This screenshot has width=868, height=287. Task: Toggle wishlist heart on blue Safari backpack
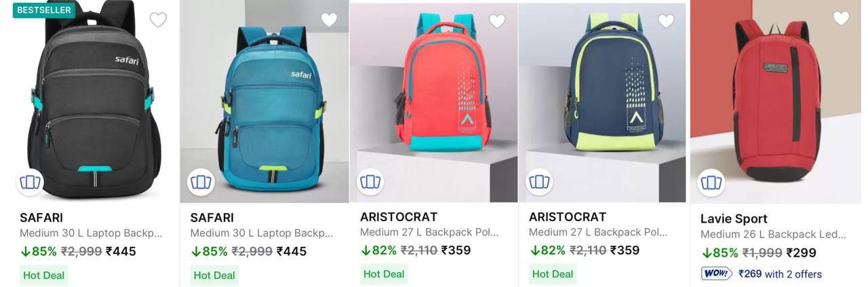(329, 20)
